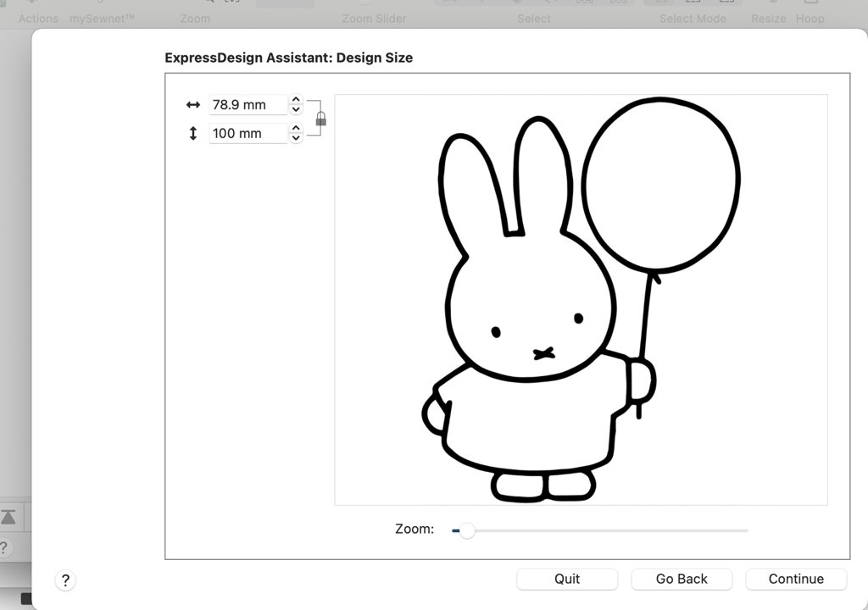868x610 pixels.
Task: Quit the ExpressDesign Assistant
Action: (x=567, y=579)
